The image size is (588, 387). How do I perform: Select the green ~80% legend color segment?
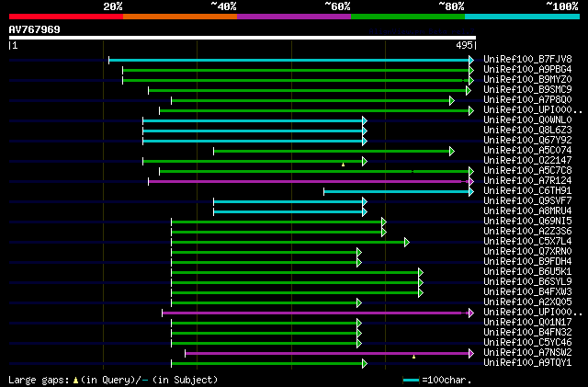(408, 17)
